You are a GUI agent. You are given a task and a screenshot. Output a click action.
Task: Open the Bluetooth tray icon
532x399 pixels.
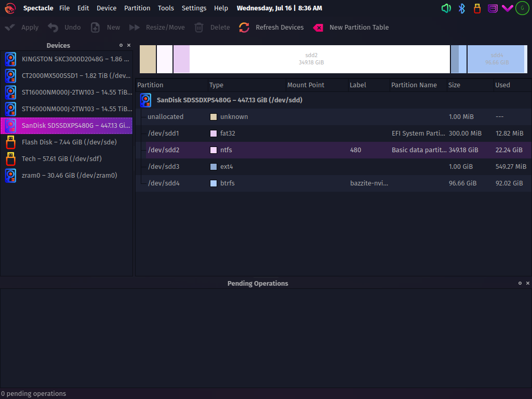462,8
